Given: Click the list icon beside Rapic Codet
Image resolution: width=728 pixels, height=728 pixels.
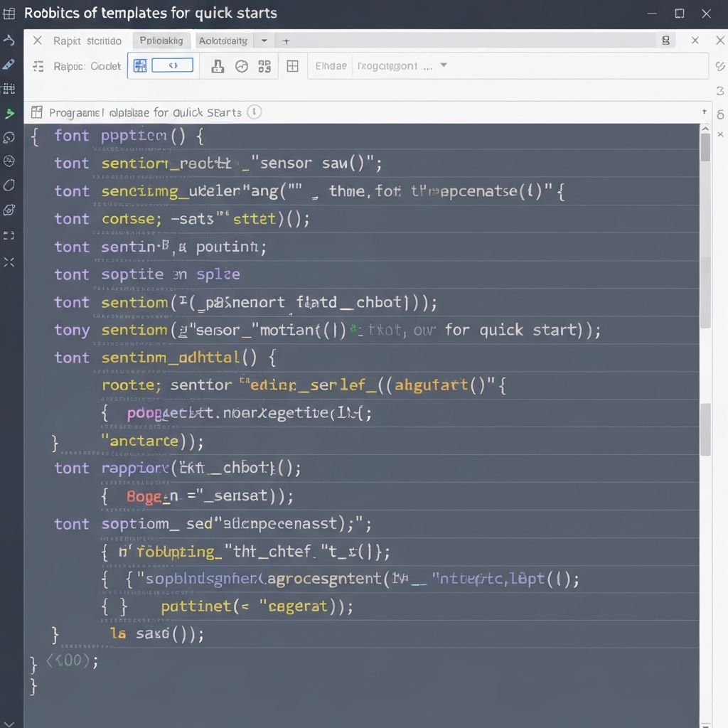Looking at the screenshot, I should (38, 66).
